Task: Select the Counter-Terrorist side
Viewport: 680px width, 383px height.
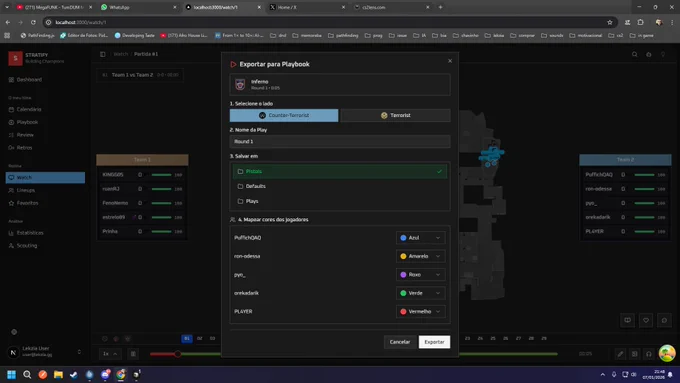Action: pos(284,115)
